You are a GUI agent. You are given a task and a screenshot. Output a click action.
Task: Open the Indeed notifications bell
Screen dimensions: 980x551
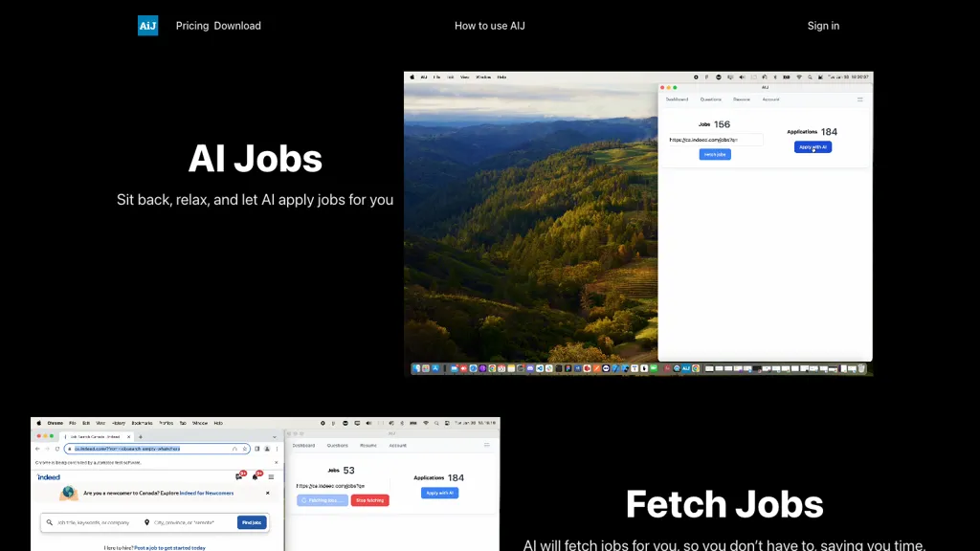pyautogui.click(x=255, y=475)
